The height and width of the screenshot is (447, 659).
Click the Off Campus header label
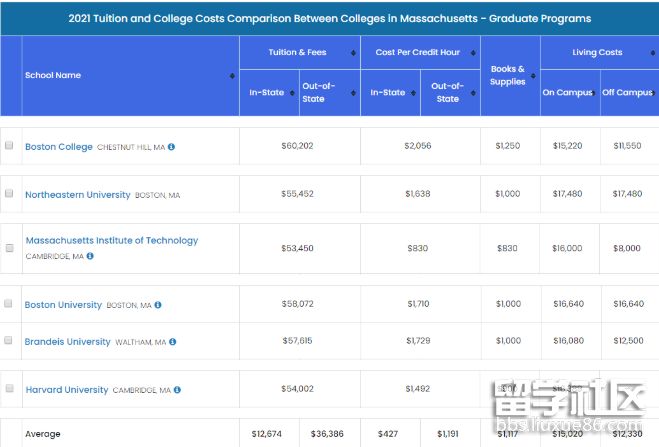point(627,92)
